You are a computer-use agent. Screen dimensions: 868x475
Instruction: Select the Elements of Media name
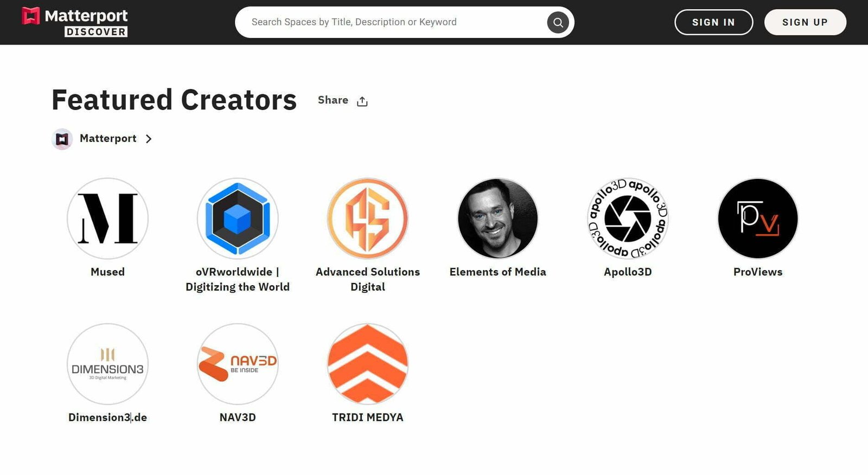(x=498, y=272)
